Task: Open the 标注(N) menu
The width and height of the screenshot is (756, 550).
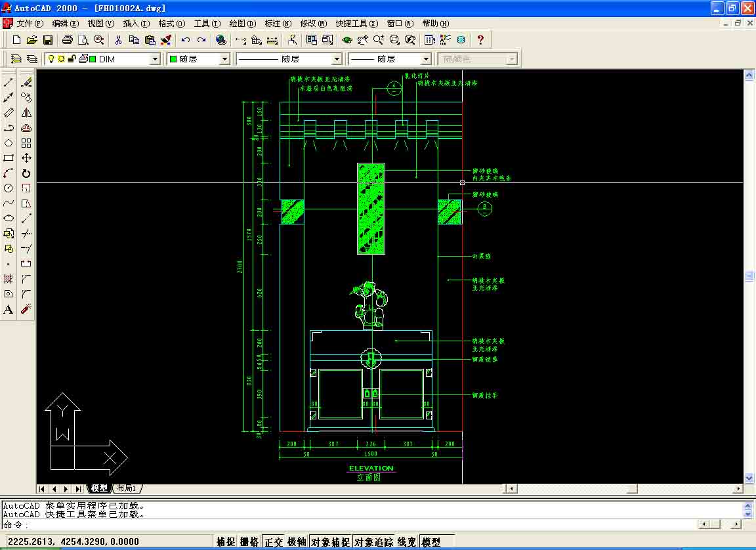Action: click(x=278, y=23)
